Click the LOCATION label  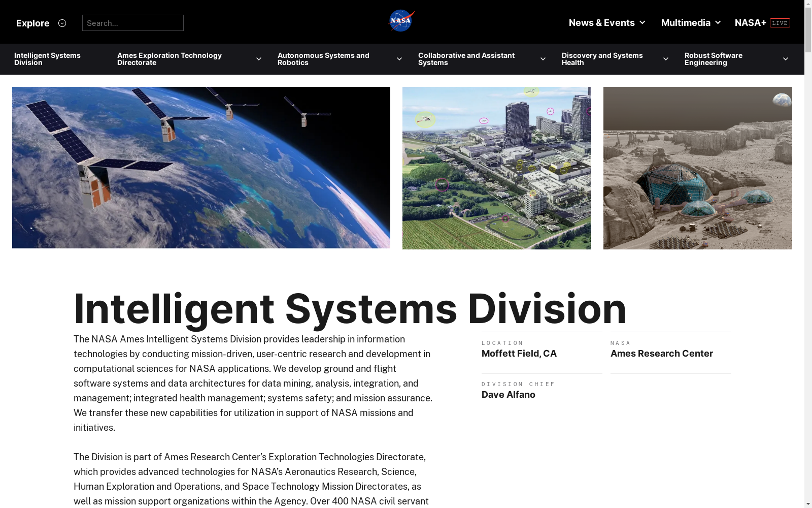pyautogui.click(x=502, y=343)
